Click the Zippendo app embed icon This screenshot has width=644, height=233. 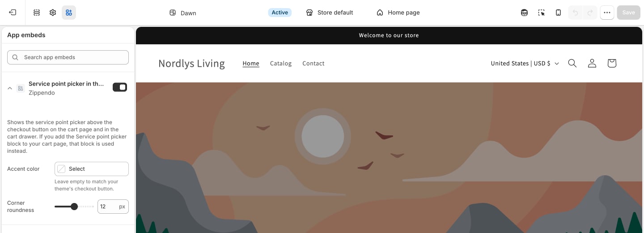click(x=21, y=88)
